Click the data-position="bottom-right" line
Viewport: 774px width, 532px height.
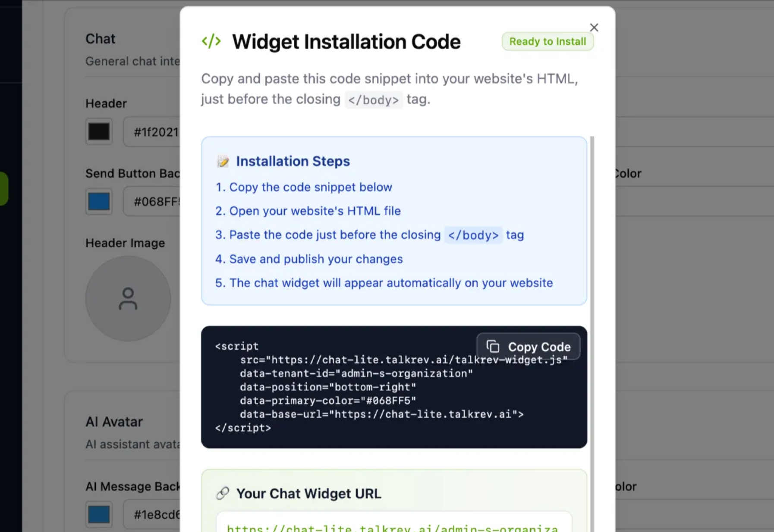(x=328, y=387)
